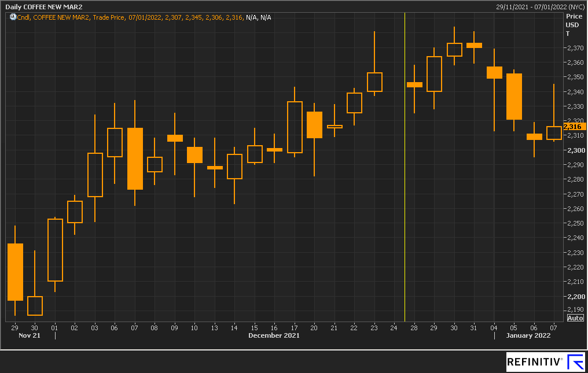This screenshot has width=588, height=373.
Task: Click the 07 December filled candlestick
Action: coord(135,158)
